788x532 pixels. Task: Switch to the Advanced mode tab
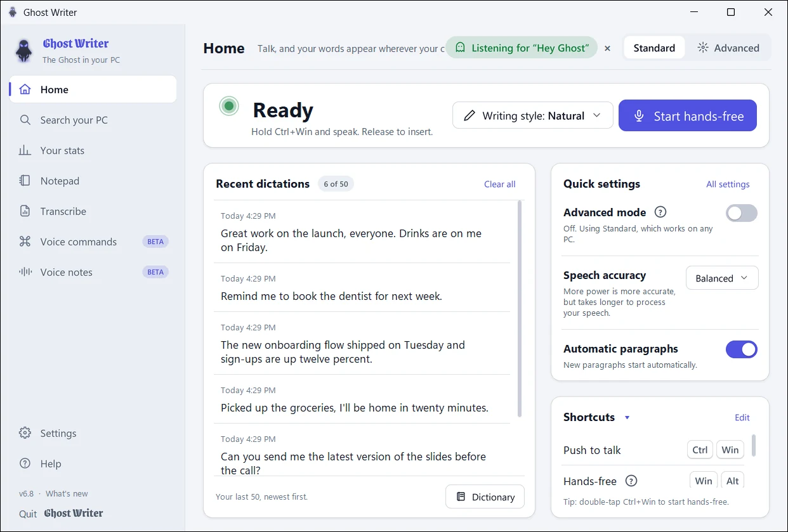pyautogui.click(x=728, y=48)
